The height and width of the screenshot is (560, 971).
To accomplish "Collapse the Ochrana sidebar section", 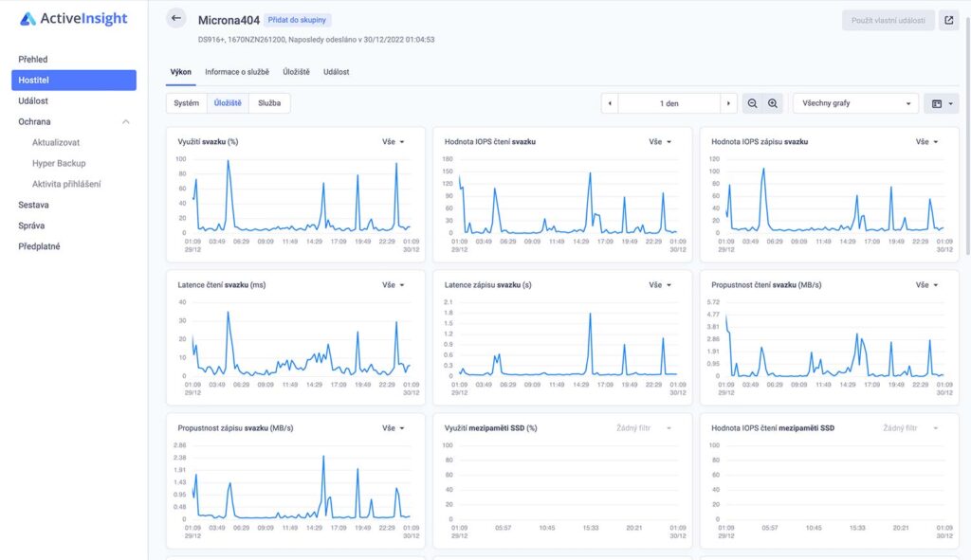I will (126, 122).
